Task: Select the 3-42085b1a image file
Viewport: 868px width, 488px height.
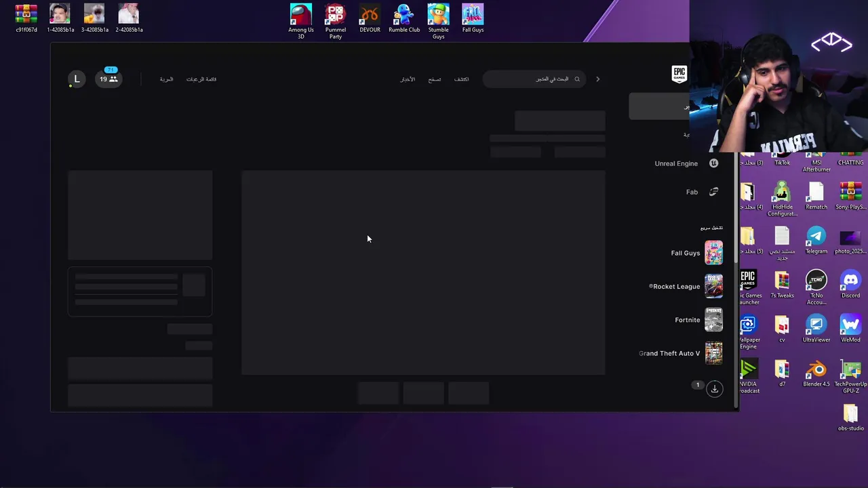Action: coord(94,18)
